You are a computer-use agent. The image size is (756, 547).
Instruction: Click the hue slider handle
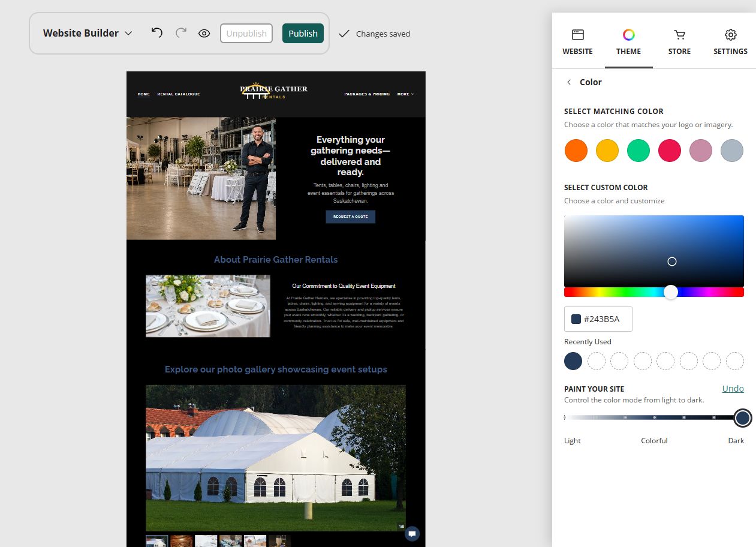coord(671,292)
